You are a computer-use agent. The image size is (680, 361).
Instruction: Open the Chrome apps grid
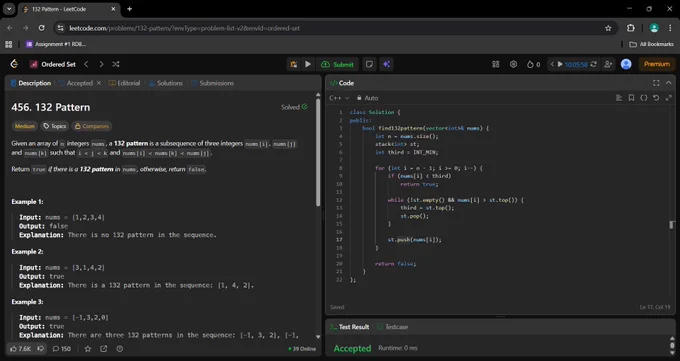pos(9,44)
